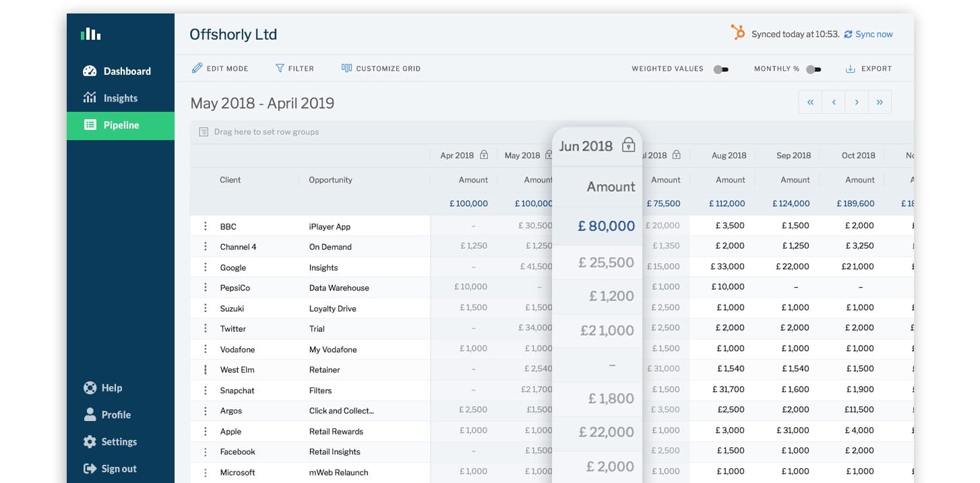Click the lock icon next to Apr 2018
This screenshot has height=483, width=980.
point(484,155)
